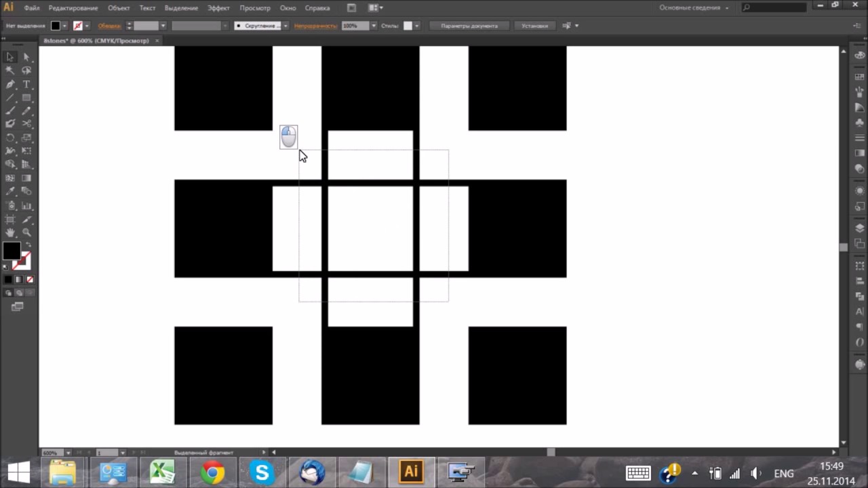Select the Scissors tool
This screenshot has height=488, width=868.
pyautogui.click(x=26, y=124)
